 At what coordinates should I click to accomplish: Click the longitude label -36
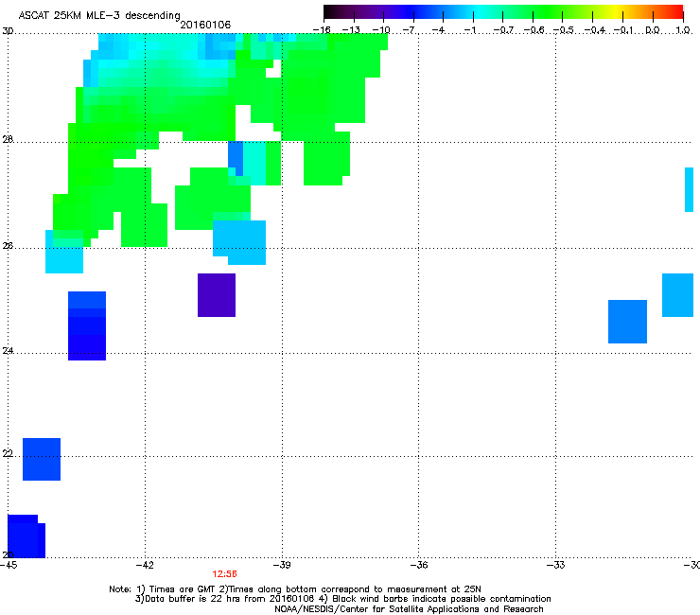coord(419,566)
